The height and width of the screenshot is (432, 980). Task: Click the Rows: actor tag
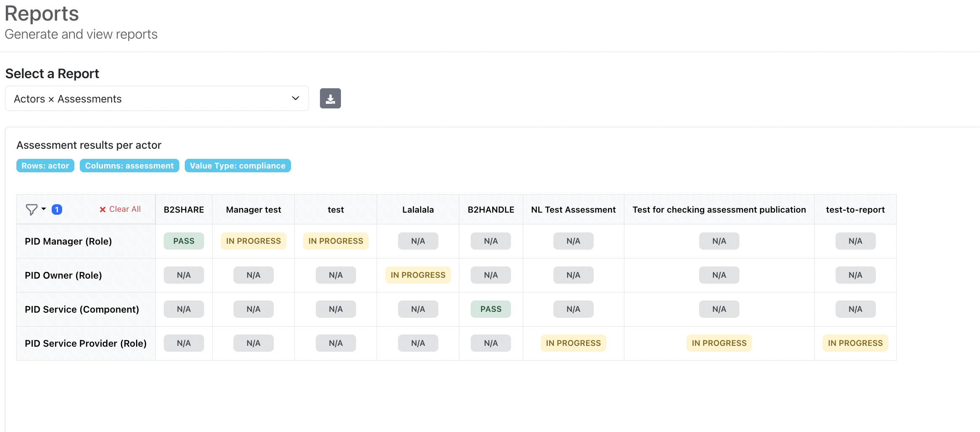click(45, 166)
